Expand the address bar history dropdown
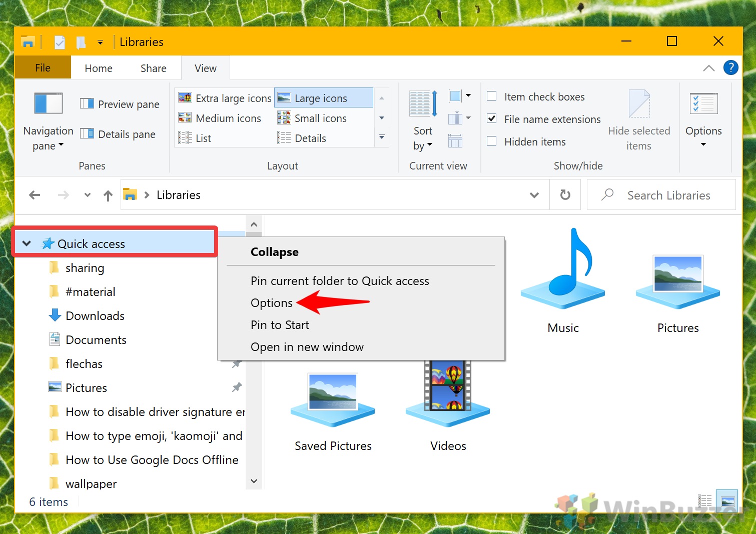The width and height of the screenshot is (756, 534). point(534,195)
